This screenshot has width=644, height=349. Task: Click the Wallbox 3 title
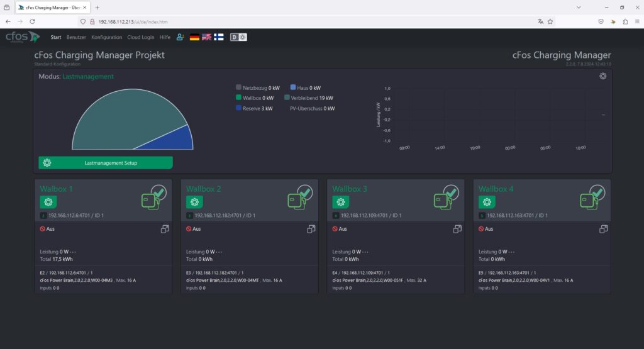click(x=350, y=189)
